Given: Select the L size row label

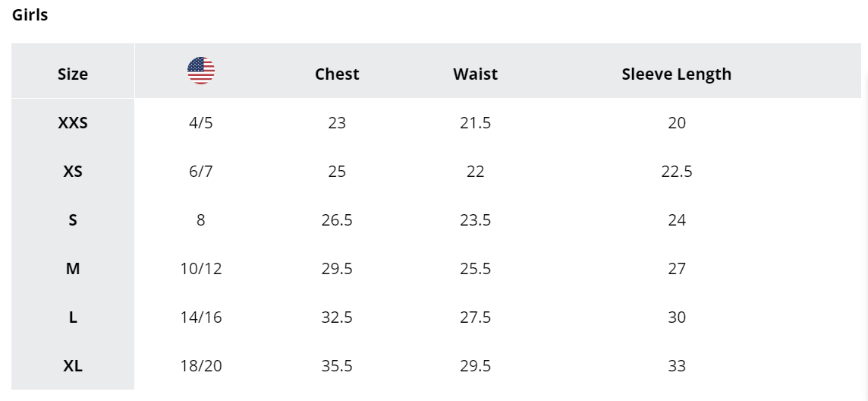Looking at the screenshot, I should pyautogui.click(x=73, y=317).
